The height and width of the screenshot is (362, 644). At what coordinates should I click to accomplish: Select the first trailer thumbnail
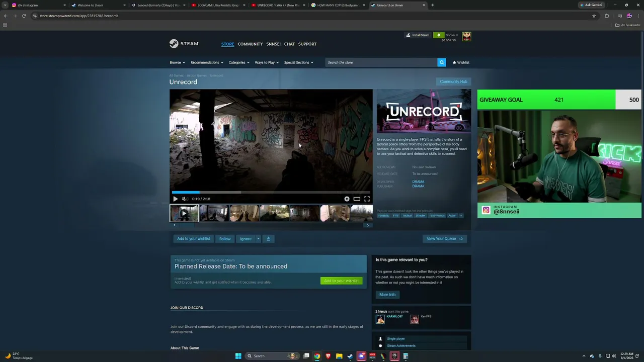(x=184, y=213)
